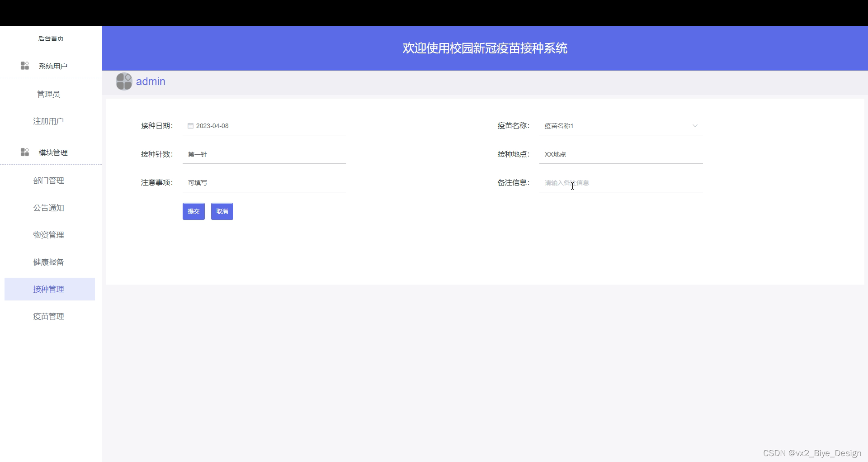
Task: Click the 接种针数 input field
Action: tap(264, 154)
